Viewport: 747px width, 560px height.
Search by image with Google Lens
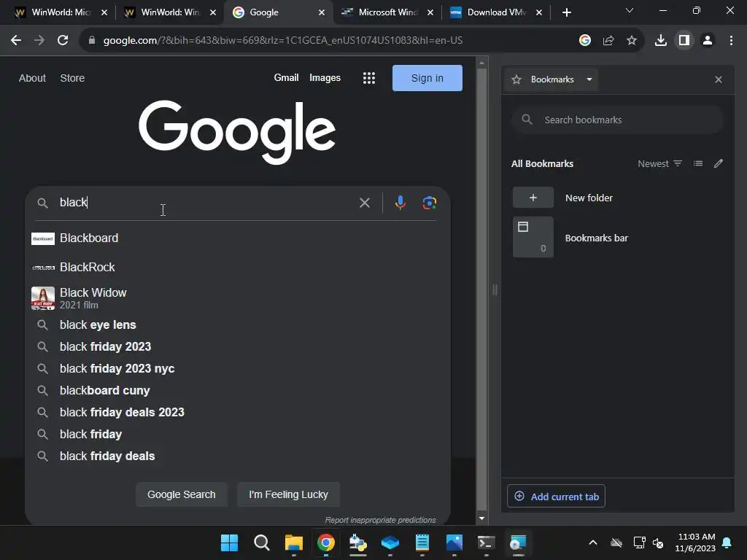[x=429, y=203]
